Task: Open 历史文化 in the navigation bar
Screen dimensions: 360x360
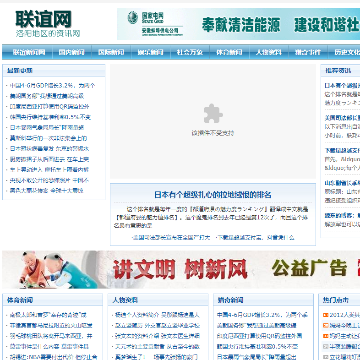Action: tap(347, 52)
